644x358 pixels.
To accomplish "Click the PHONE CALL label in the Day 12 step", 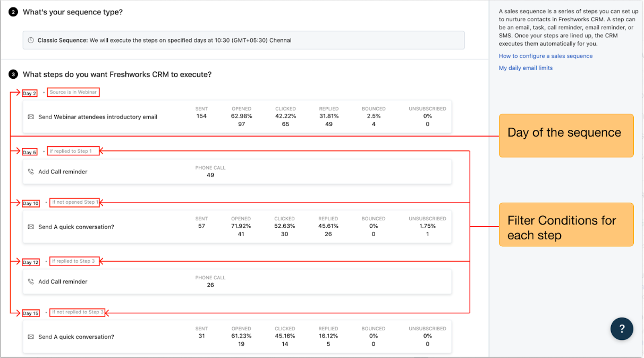I will pos(210,278).
